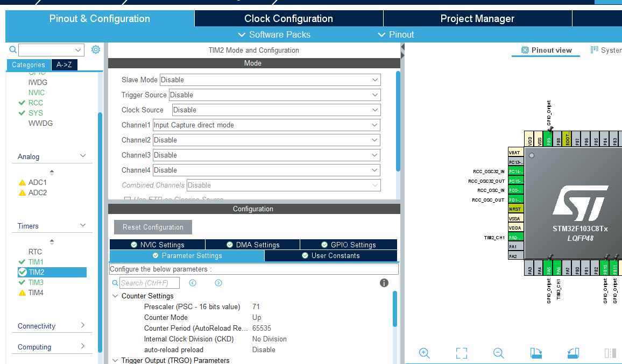This screenshot has width=622, height=364.
Task: Open the Channel4 dropdown
Action: click(266, 170)
